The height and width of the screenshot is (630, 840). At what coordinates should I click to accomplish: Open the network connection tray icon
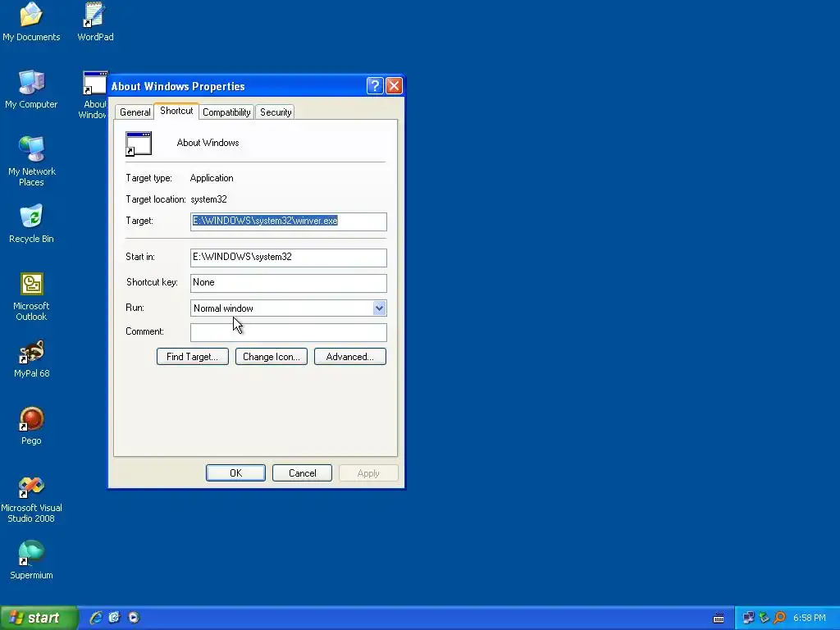(x=748, y=618)
